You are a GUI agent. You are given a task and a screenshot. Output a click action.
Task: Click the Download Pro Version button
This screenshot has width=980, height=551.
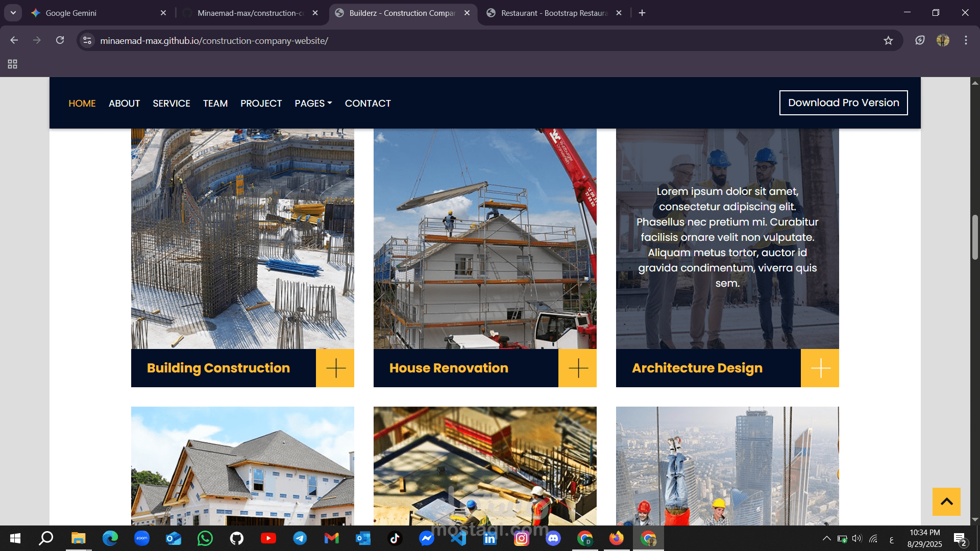[x=843, y=103]
